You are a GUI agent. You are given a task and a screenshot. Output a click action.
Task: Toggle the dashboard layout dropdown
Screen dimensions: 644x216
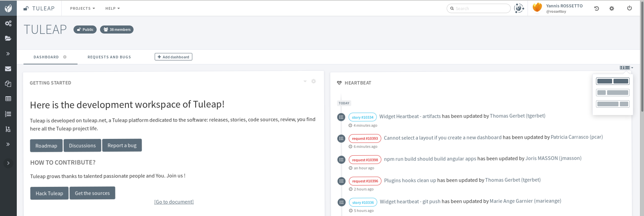tap(626, 68)
